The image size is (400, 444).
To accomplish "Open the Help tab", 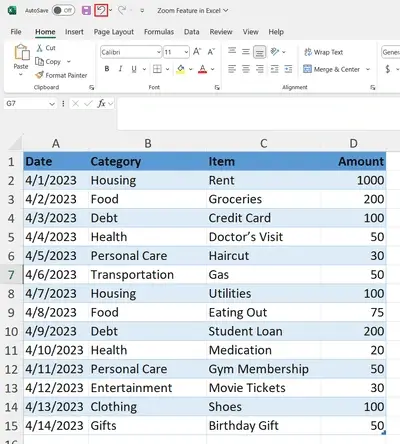I will pyautogui.click(x=276, y=32).
